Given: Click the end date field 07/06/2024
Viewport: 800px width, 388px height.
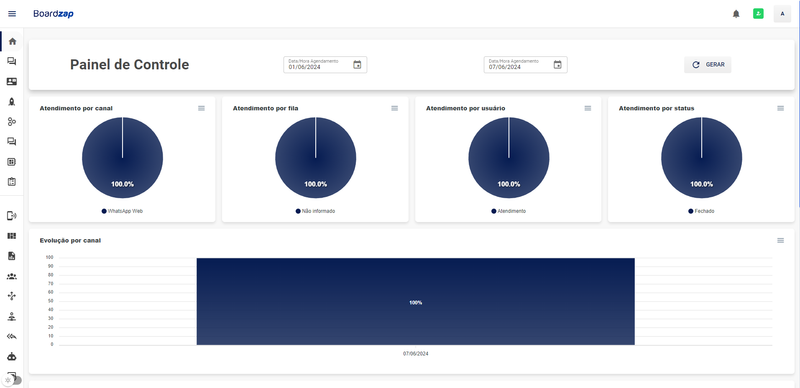Looking at the screenshot, I should [526, 65].
